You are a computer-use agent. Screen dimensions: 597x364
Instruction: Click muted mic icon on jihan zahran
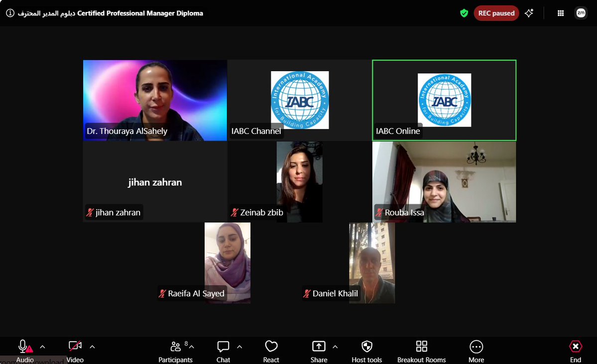[90, 213]
